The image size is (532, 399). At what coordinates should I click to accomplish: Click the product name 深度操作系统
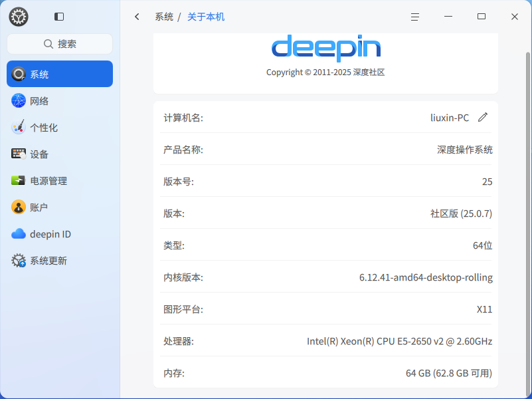tap(464, 150)
